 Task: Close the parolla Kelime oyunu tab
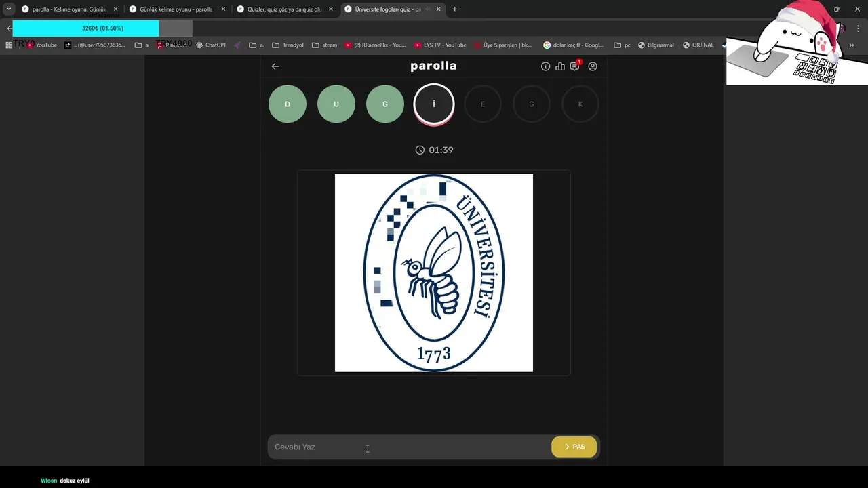(115, 9)
